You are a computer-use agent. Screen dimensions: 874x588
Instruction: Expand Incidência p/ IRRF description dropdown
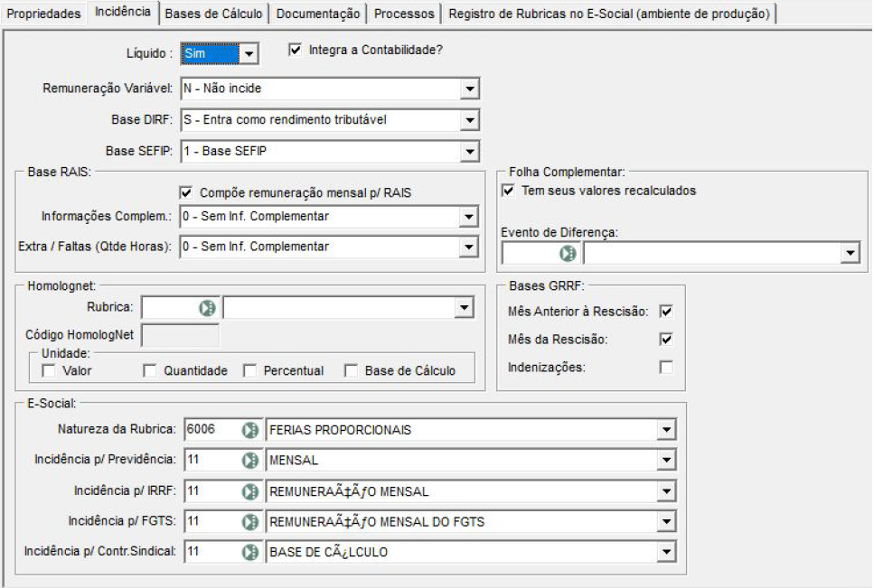[x=666, y=491]
